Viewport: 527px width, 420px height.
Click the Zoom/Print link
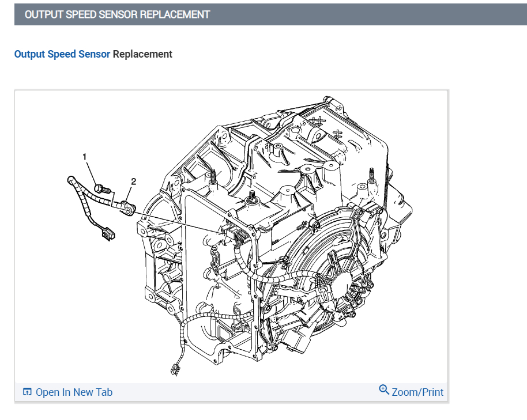point(417,392)
